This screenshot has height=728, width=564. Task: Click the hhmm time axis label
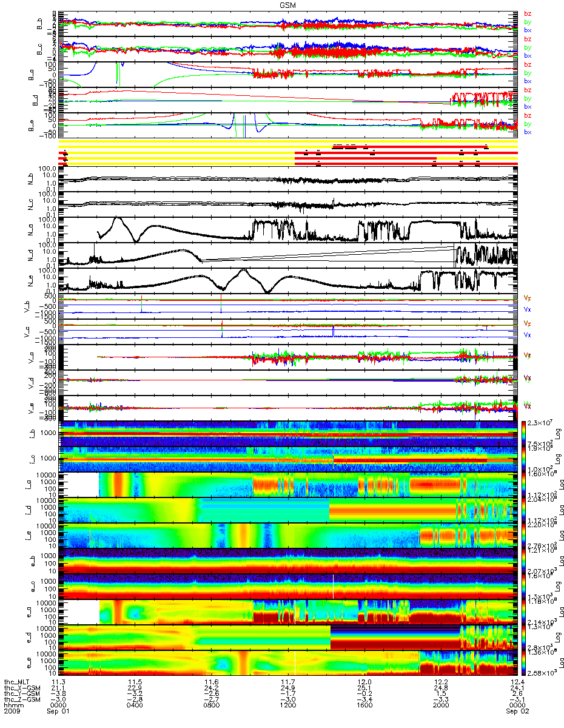(x=13, y=706)
